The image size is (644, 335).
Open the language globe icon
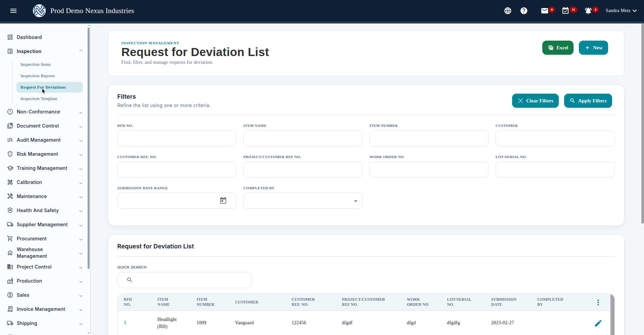tap(508, 11)
